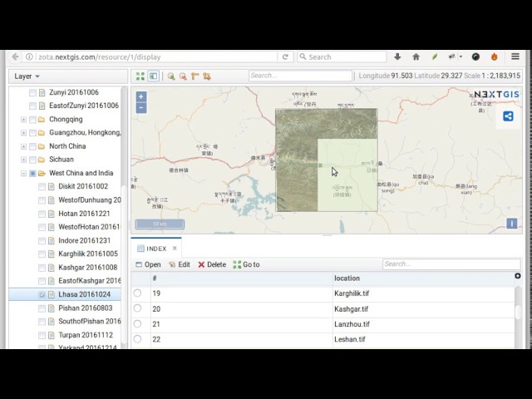The height and width of the screenshot is (399, 532).
Task: Select the Turpan 20161112 layer
Action: click(x=86, y=335)
